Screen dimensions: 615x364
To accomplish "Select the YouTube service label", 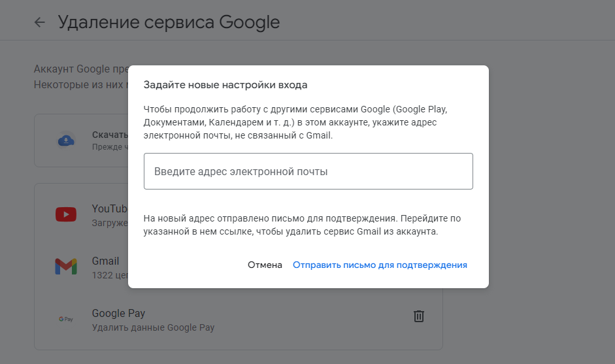I will (110, 208).
